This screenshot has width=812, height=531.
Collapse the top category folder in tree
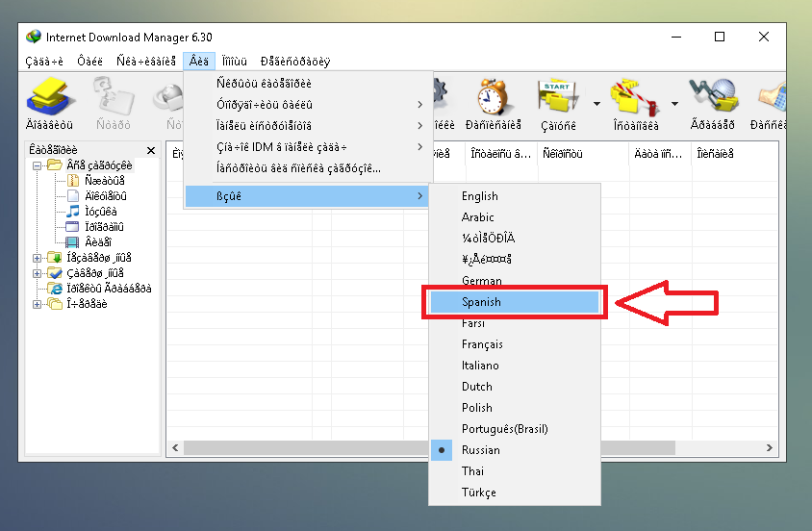[x=38, y=165]
